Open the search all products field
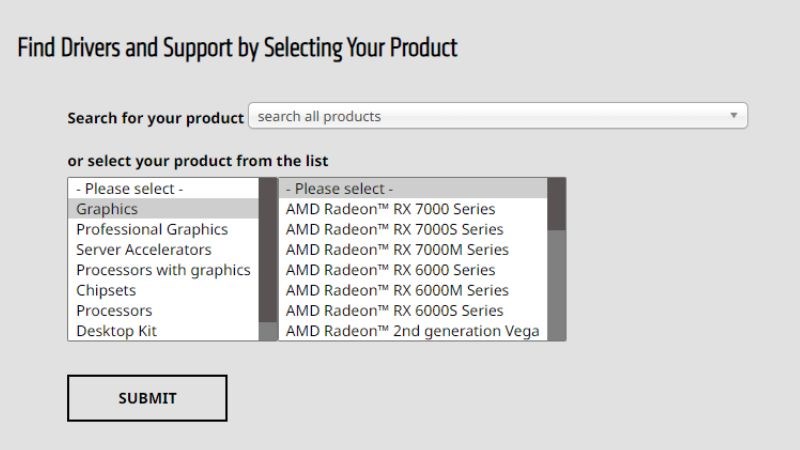Image resolution: width=800 pixels, height=450 pixels. (490, 116)
